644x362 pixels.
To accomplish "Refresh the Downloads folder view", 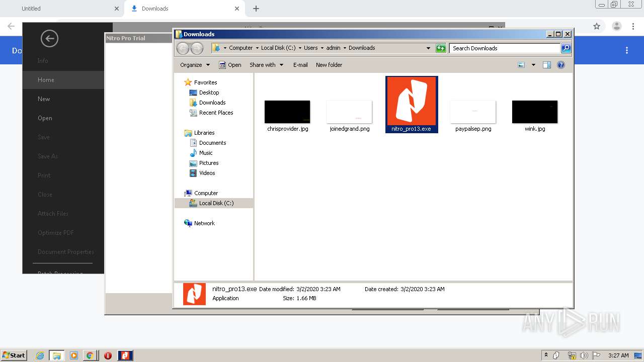I will [x=441, y=48].
